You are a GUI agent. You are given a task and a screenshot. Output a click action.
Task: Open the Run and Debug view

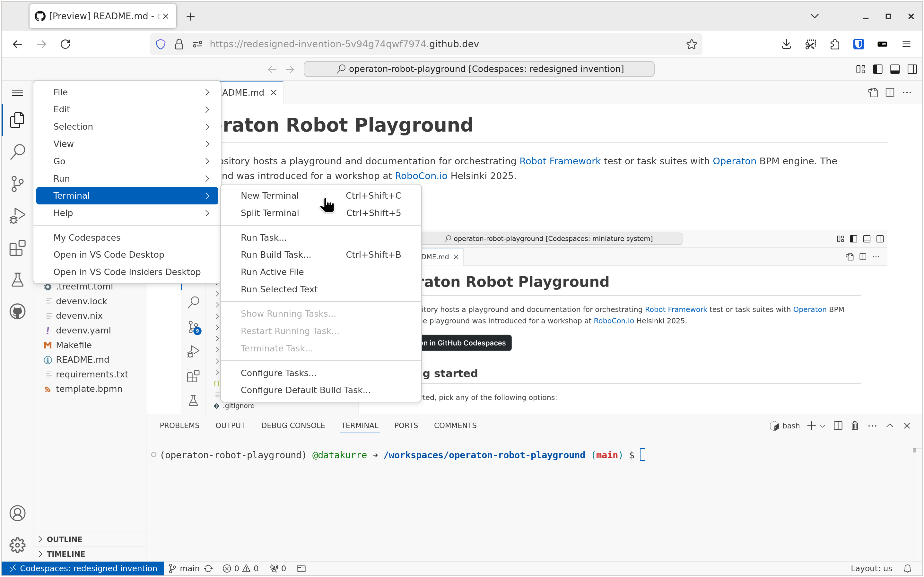[17, 216]
